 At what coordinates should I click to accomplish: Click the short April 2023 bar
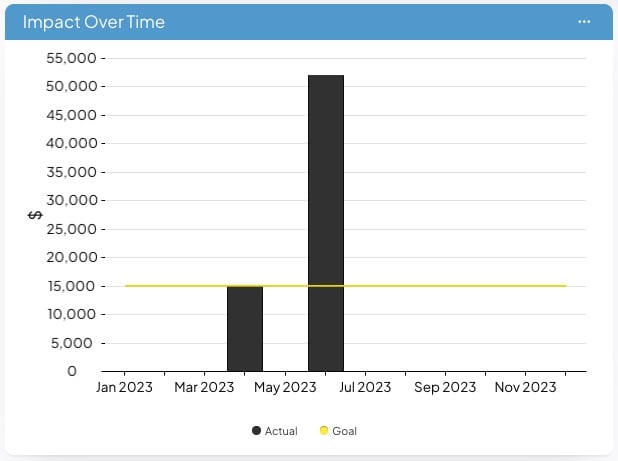pyautogui.click(x=245, y=328)
